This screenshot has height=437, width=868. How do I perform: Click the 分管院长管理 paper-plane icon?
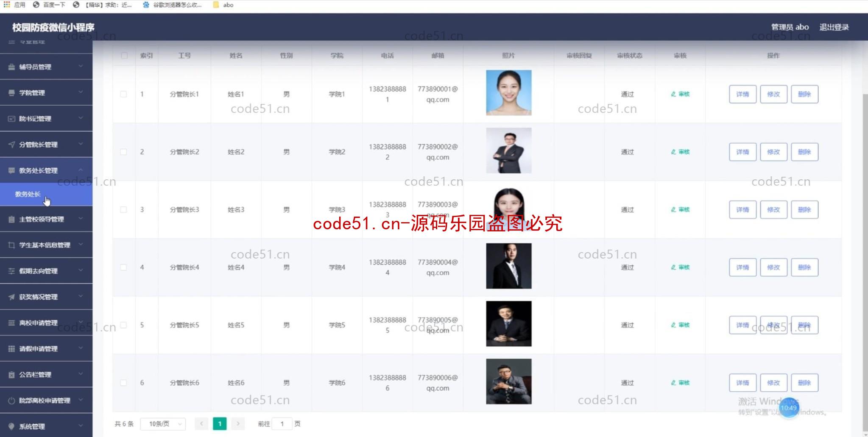[x=12, y=145]
